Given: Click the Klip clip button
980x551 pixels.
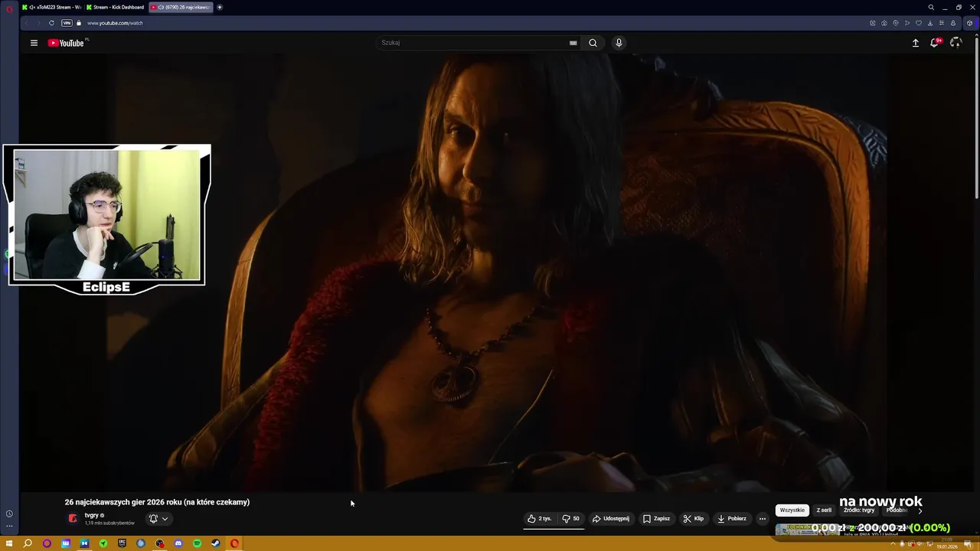Looking at the screenshot, I should tap(693, 518).
